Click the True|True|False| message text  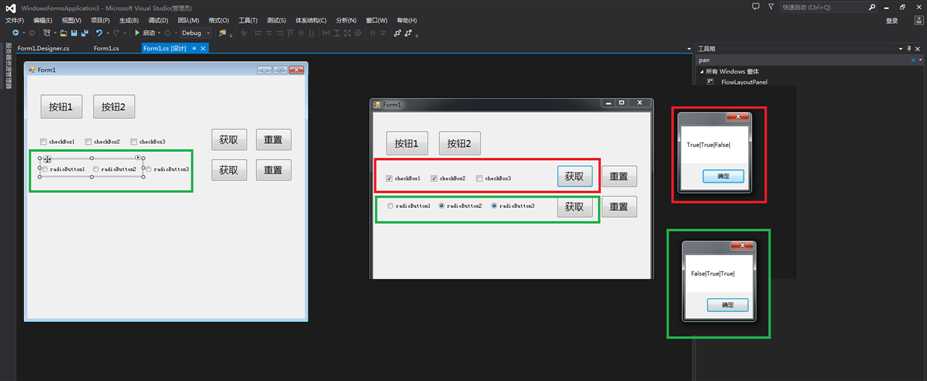tap(709, 145)
